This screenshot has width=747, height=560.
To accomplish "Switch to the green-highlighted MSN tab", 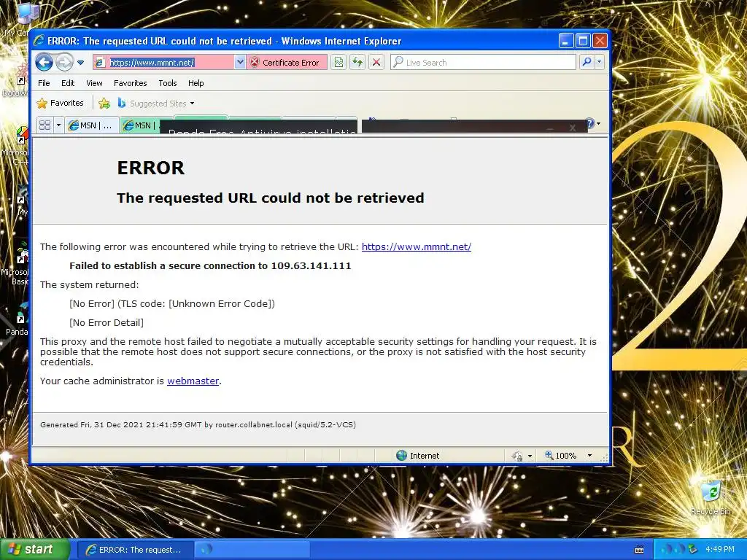I will [140, 125].
